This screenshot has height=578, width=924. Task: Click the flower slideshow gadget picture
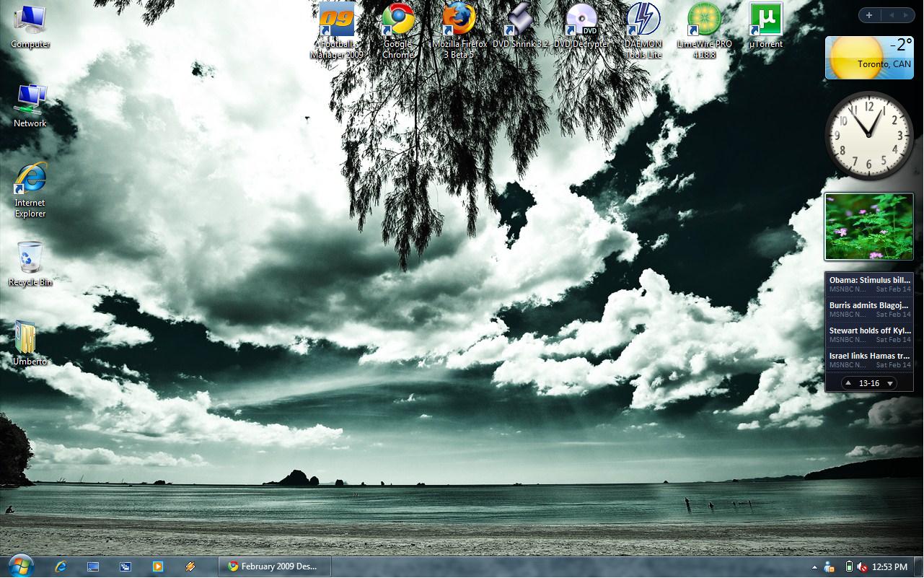[x=869, y=227]
